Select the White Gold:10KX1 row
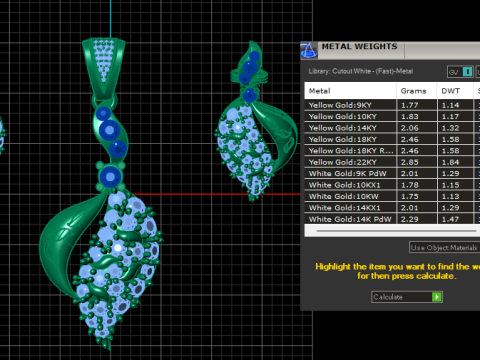 [x=392, y=185]
